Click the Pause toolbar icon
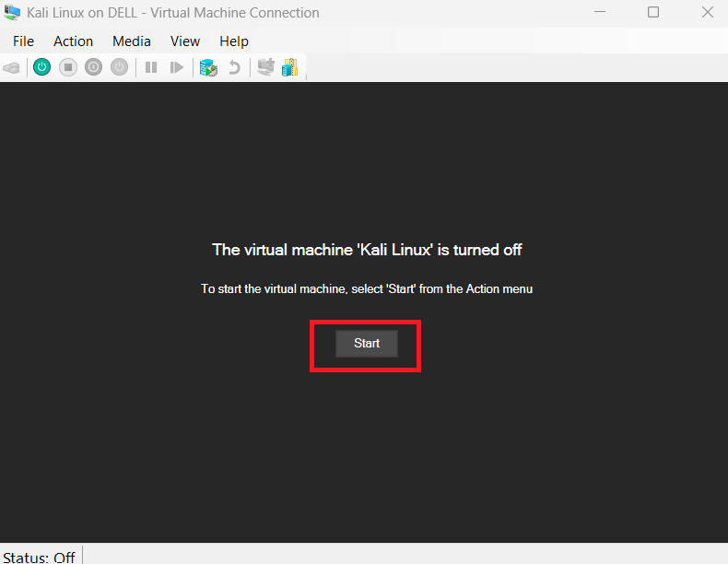 point(151,67)
